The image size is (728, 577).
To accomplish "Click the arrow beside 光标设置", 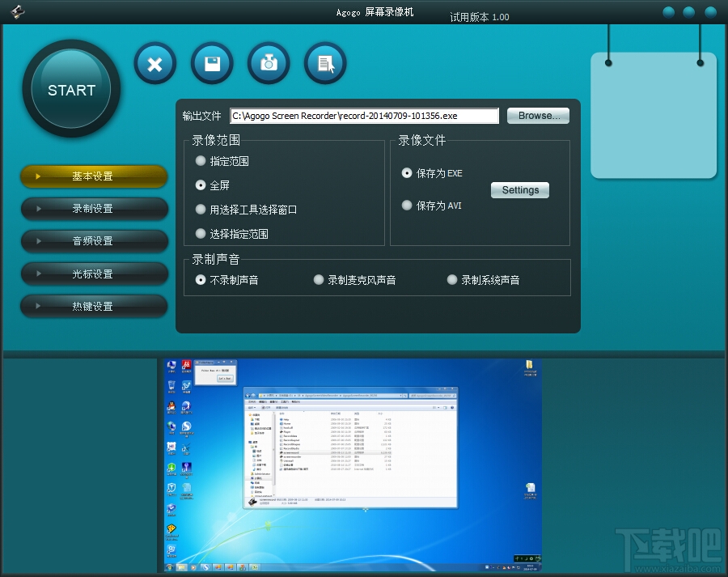I will pyautogui.click(x=39, y=274).
